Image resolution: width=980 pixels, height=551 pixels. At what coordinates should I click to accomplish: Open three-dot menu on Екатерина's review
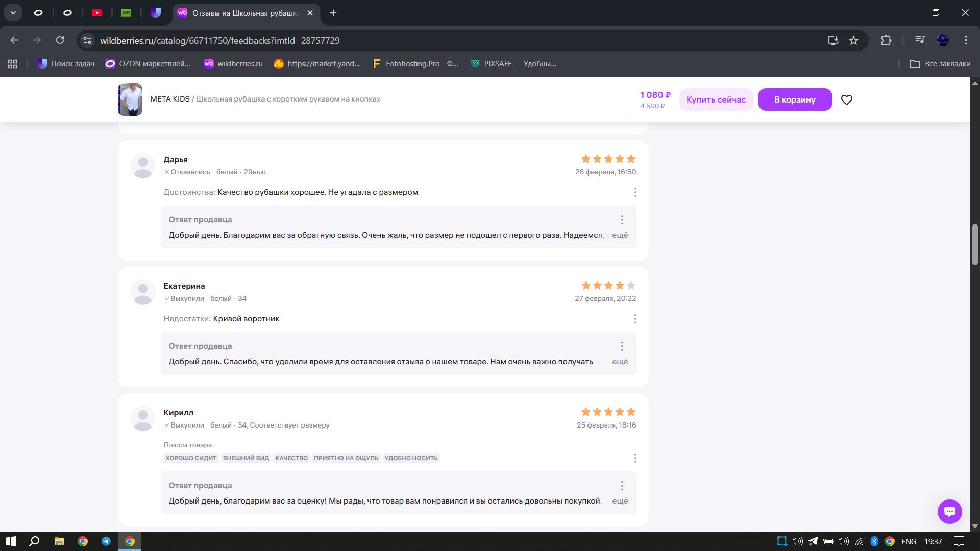coord(635,319)
